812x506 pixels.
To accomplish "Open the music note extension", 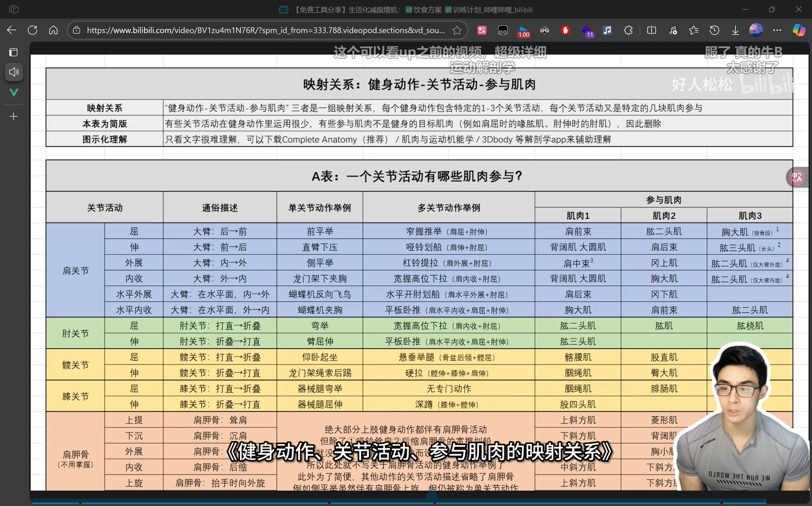I will click(607, 30).
